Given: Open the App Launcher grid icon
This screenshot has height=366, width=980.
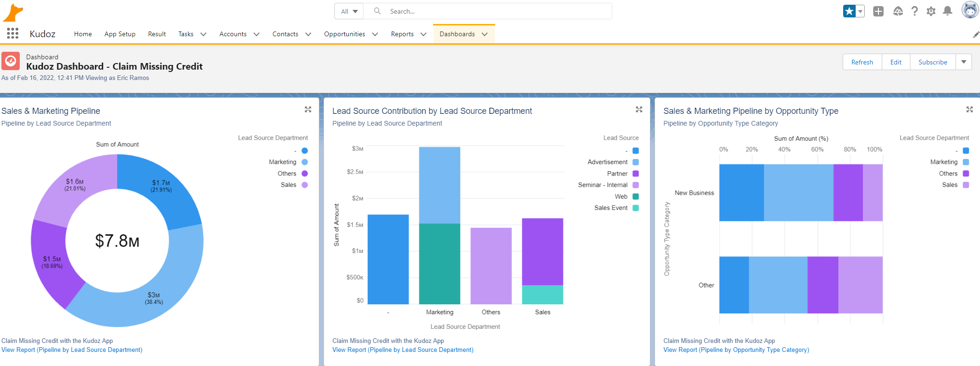Looking at the screenshot, I should [13, 33].
